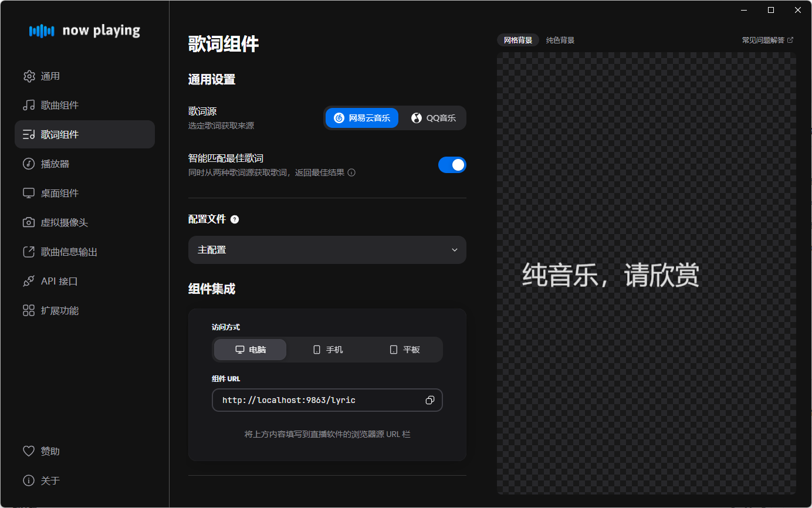This screenshot has height=508, width=812.
Task: Switch preview to 纯色背景 tab
Action: (x=560, y=40)
